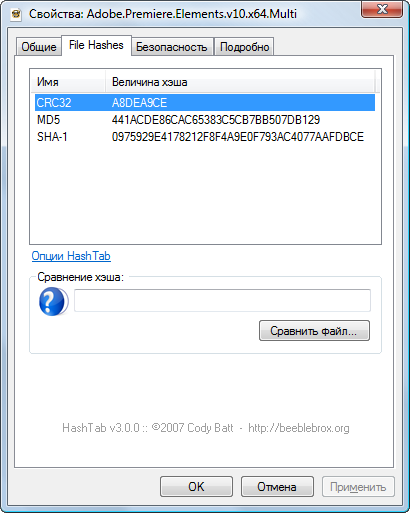Switch to the Общие tab

pos(39,46)
